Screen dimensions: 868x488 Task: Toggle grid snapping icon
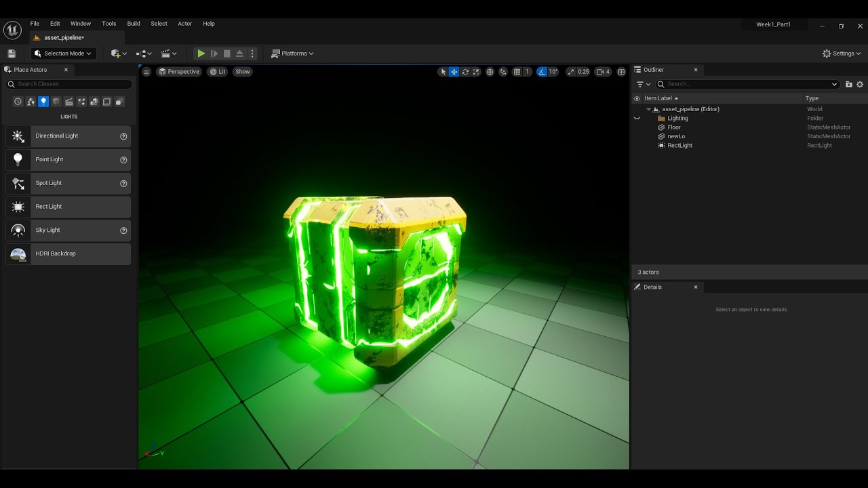click(x=517, y=72)
